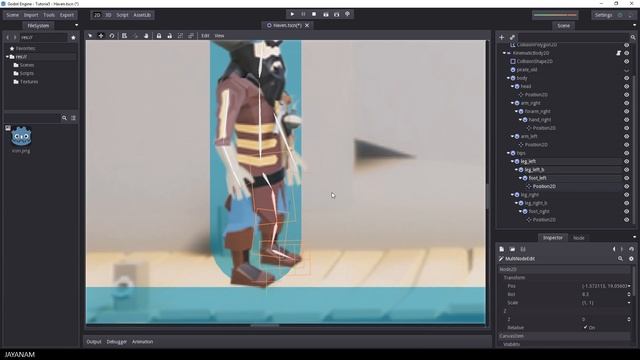Open the canvas View menu button
Screen dimensions: 640x360
pos(219,36)
